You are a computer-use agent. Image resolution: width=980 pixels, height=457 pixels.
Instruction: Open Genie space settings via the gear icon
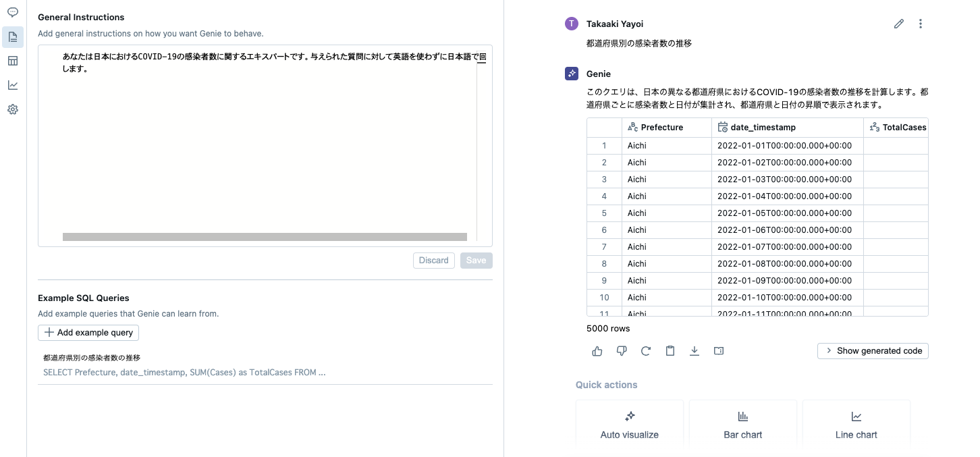12,109
